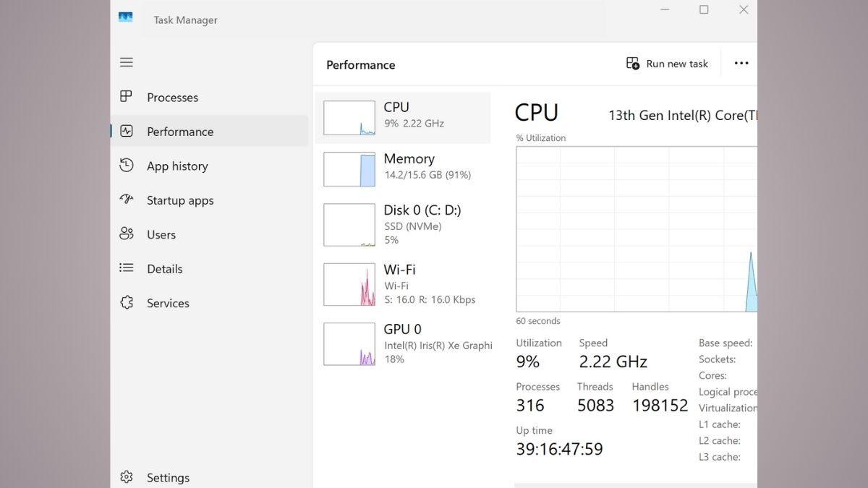Click the 198152 handles count

click(x=660, y=406)
